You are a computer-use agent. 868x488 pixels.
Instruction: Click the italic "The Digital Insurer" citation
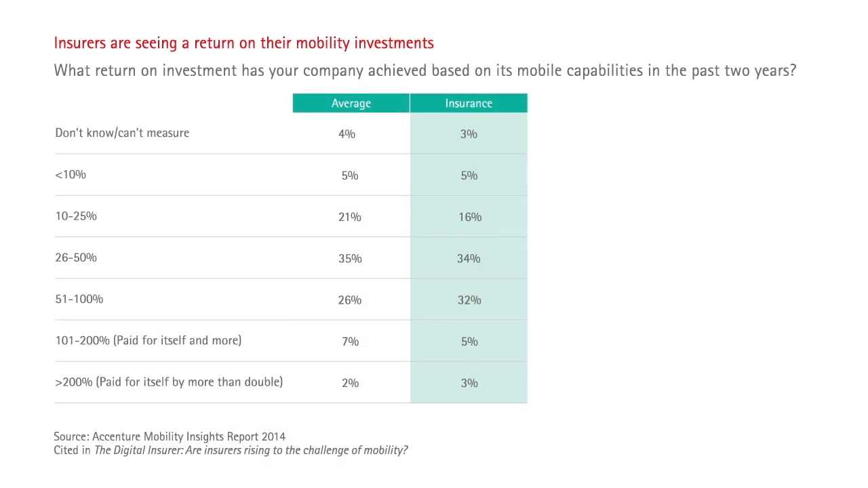tap(251, 450)
